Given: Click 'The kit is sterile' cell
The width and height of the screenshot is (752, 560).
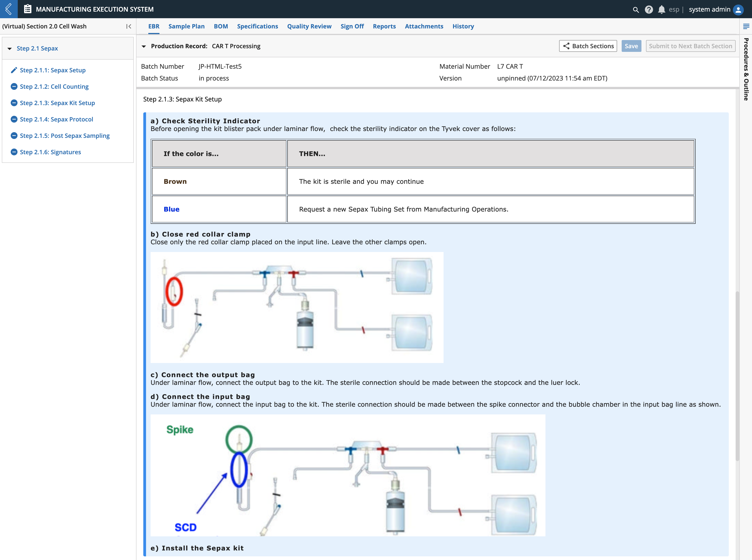Looking at the screenshot, I should pos(491,181).
